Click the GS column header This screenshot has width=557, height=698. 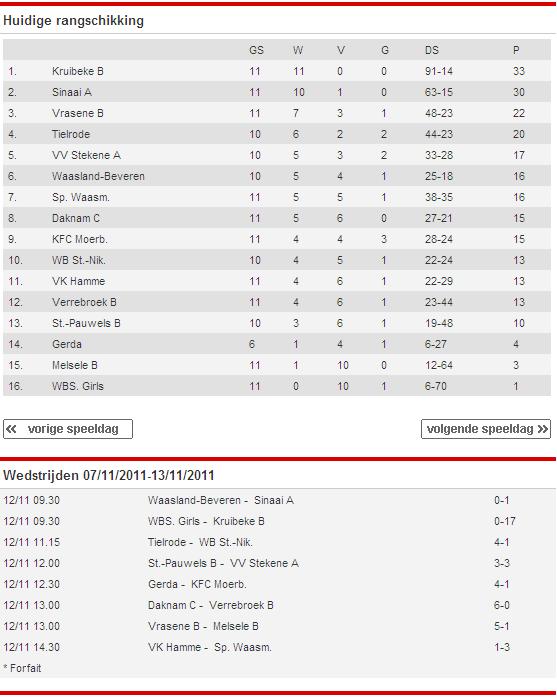pyautogui.click(x=256, y=50)
